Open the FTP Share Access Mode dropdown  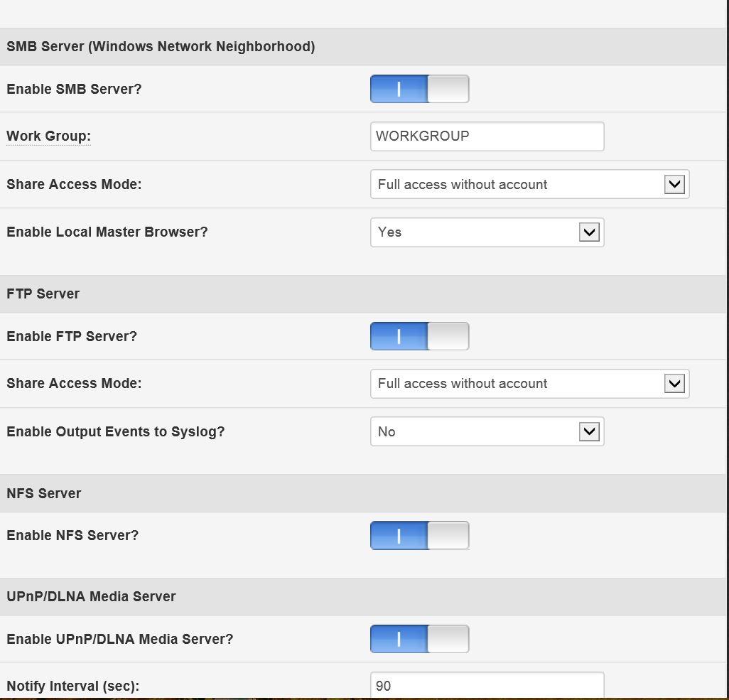[x=529, y=384]
